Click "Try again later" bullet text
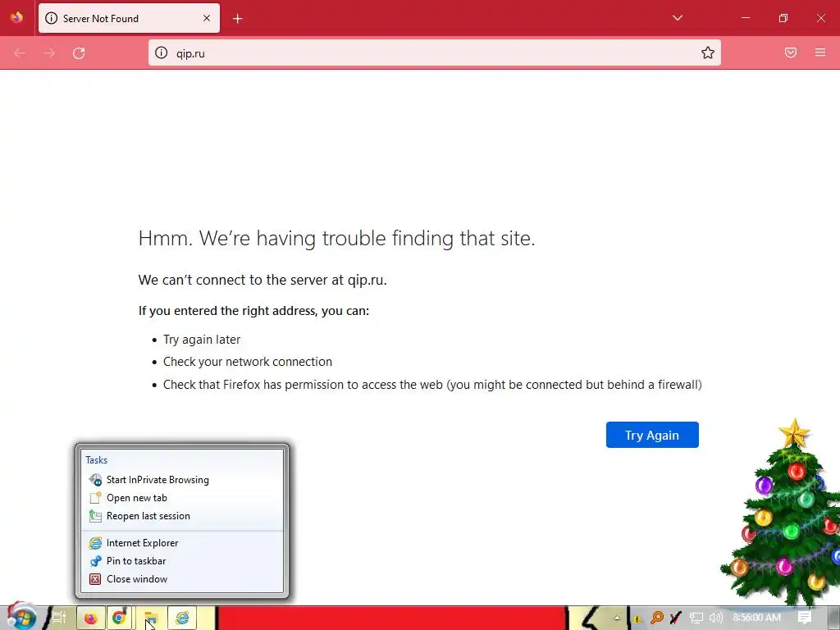The image size is (840, 630). coord(202,340)
